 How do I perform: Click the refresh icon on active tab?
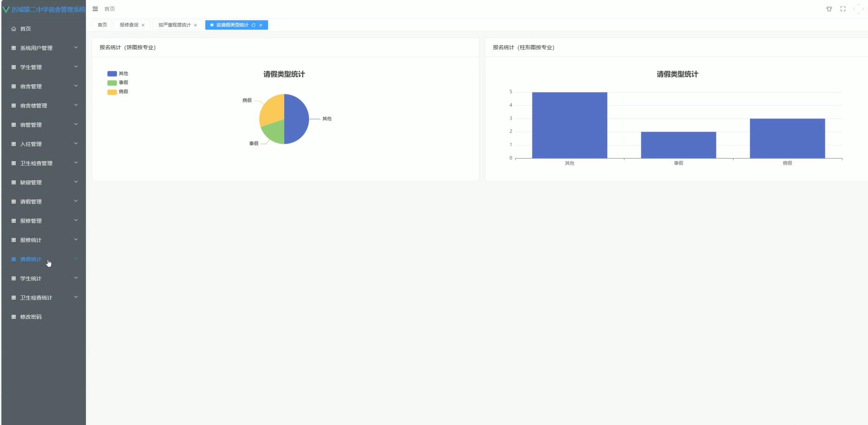[x=253, y=25]
